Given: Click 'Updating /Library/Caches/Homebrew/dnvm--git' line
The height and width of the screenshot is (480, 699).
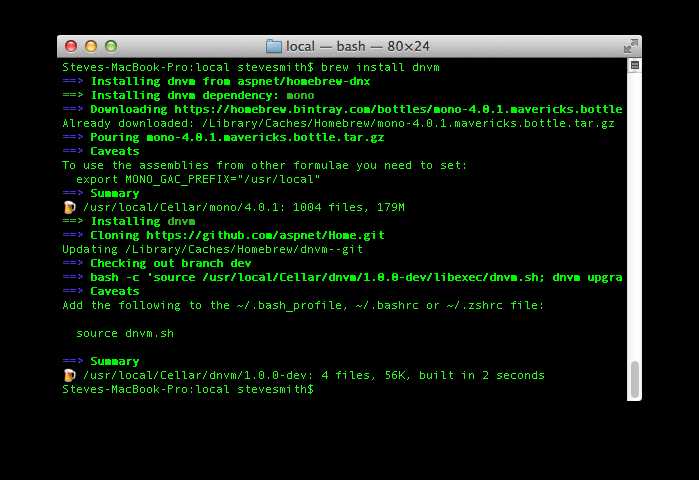Looking at the screenshot, I should click(x=213, y=250).
